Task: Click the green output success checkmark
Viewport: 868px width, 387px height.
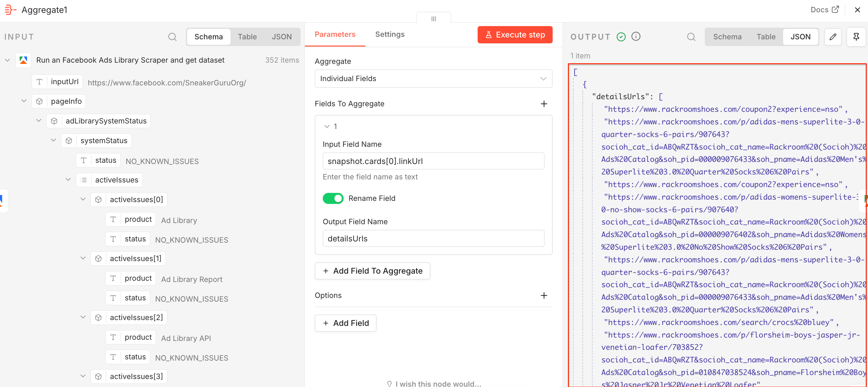Action: point(621,37)
